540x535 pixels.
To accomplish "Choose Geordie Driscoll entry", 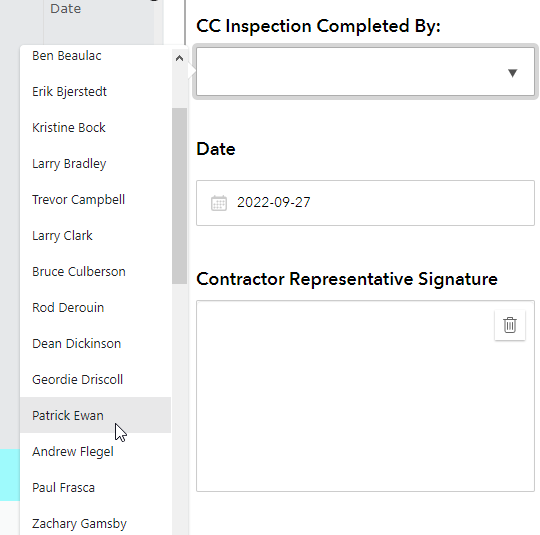I will (x=95, y=379).
